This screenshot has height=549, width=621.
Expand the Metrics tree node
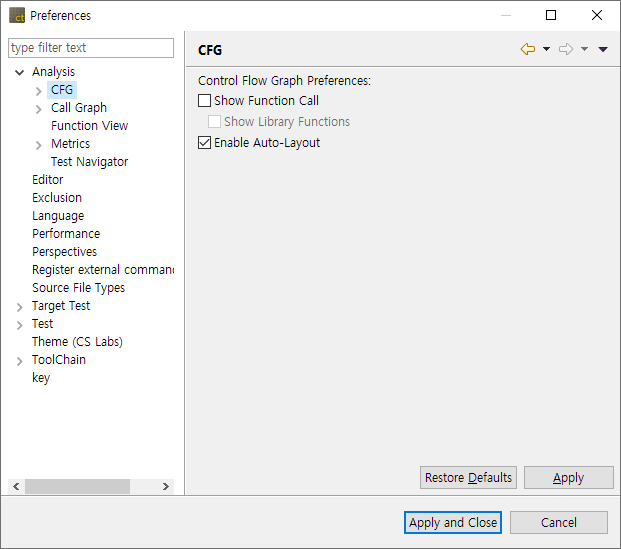click(38, 144)
